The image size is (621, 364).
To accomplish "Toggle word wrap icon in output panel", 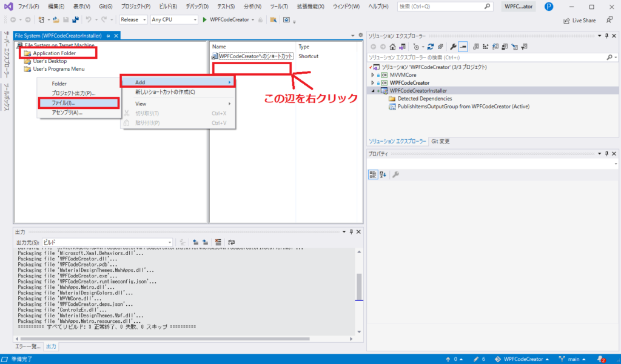I will pos(232,242).
